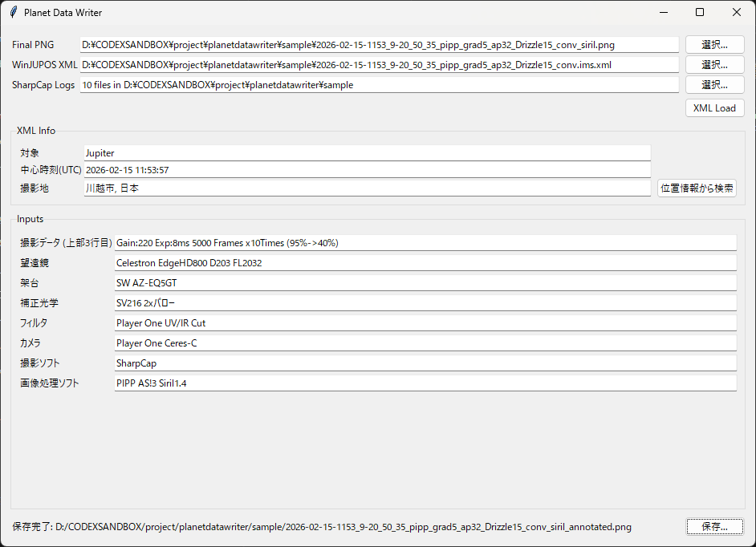The height and width of the screenshot is (547, 756).
Task: Select the フィルタ field with UV/IR Cut
Action: click(x=425, y=322)
